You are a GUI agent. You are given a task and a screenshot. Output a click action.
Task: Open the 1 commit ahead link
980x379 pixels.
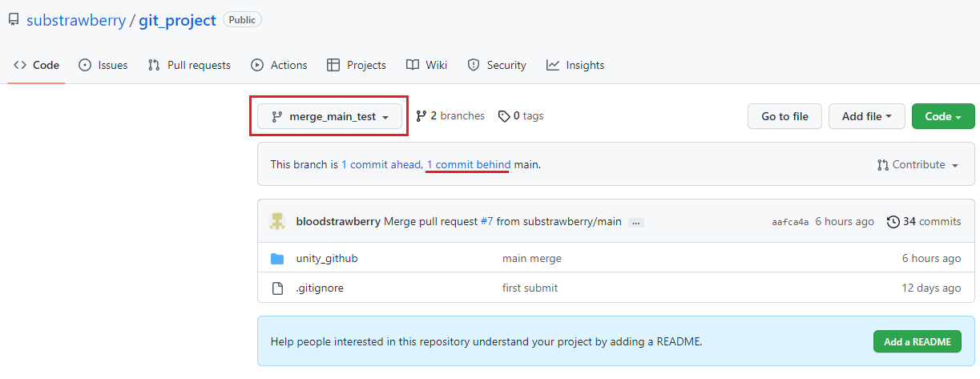click(x=381, y=164)
